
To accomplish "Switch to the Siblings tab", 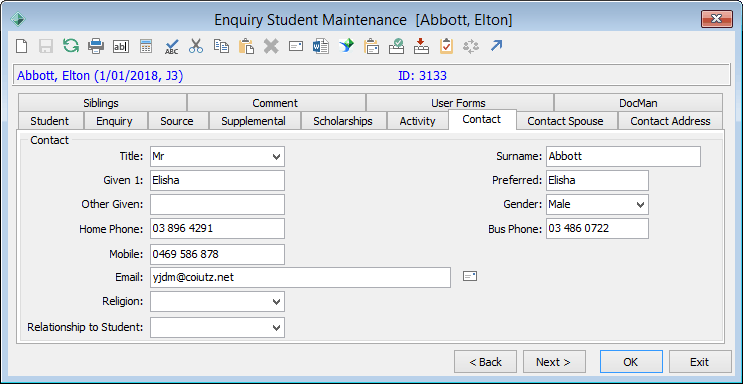I will click(101, 103).
